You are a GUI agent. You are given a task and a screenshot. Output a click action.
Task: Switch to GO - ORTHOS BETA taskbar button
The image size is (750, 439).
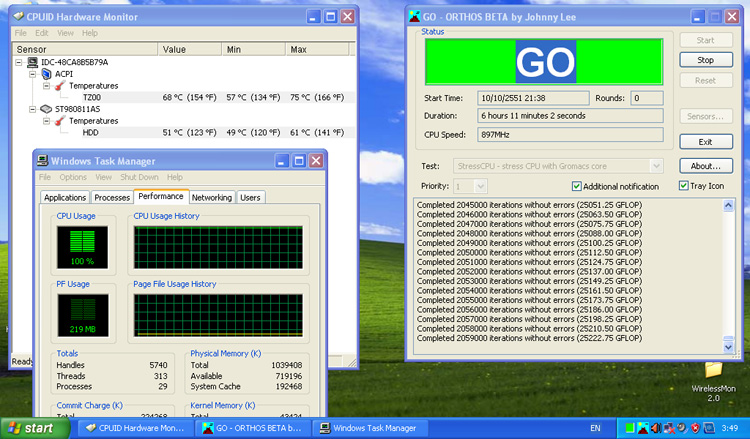click(x=253, y=428)
